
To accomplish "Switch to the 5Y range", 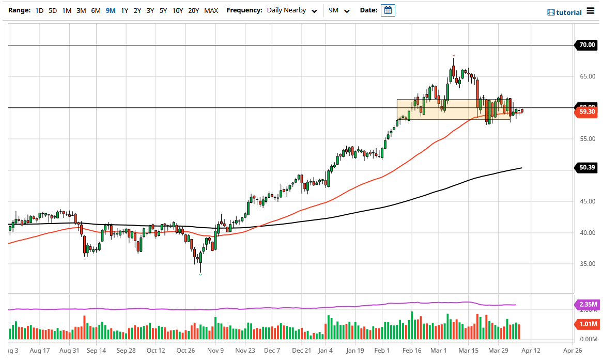I will click(x=163, y=10).
